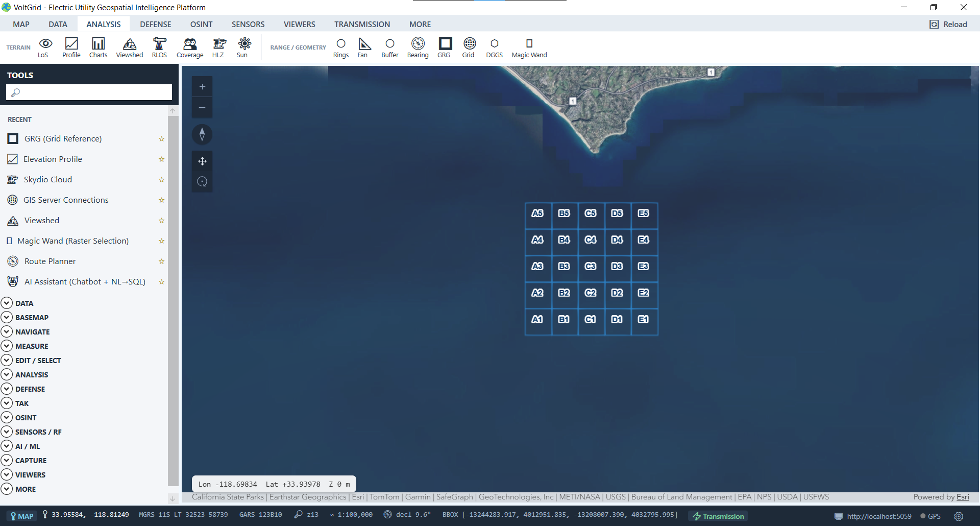Click the tools panel scrollbar
Image resolution: width=980 pixels, height=526 pixels.
[x=173, y=301]
